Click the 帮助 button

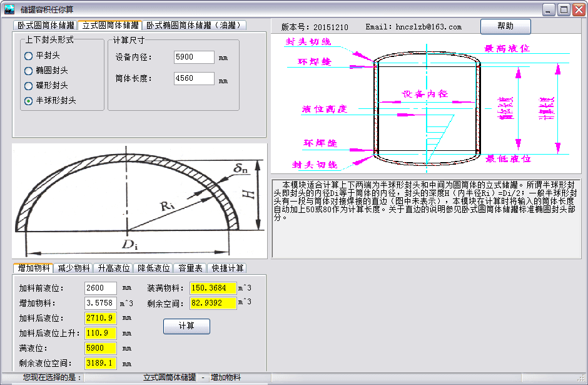[505, 26]
